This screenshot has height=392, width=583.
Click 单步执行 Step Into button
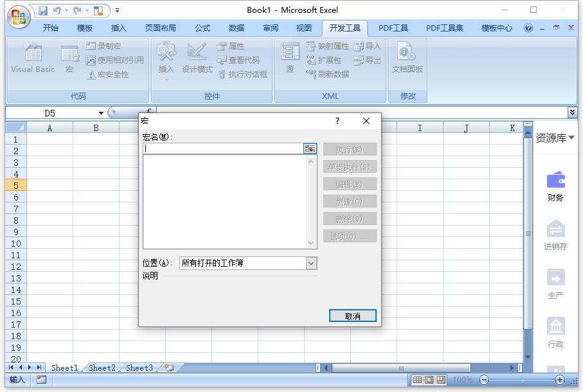point(350,167)
